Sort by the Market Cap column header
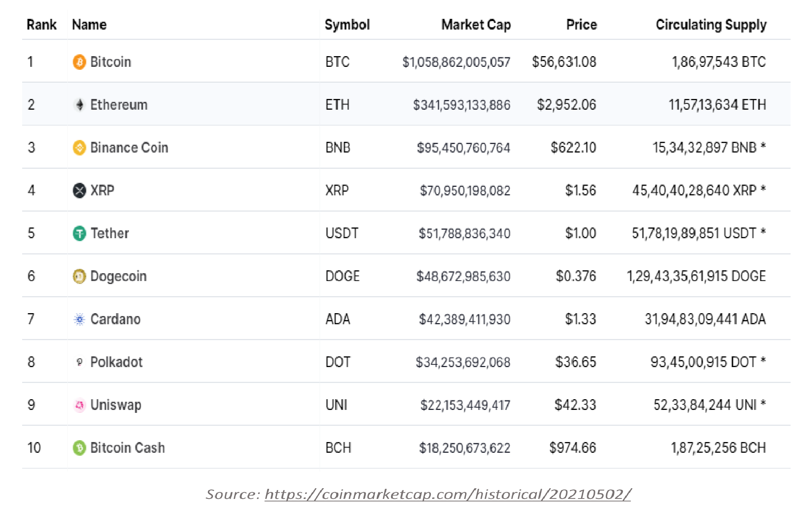This screenshot has height=517, width=812. [x=476, y=25]
